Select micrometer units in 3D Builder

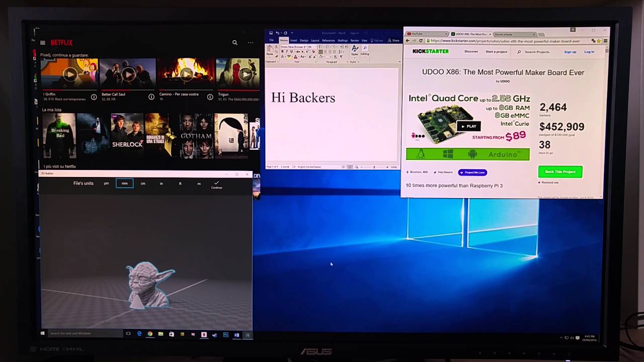coord(106,184)
